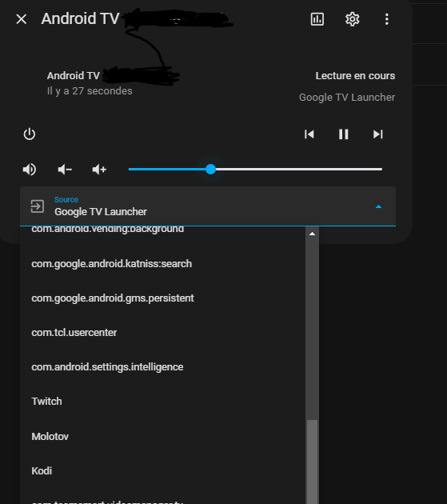Click the Source Google TV Launcher field
447x504 pixels.
[x=208, y=206]
